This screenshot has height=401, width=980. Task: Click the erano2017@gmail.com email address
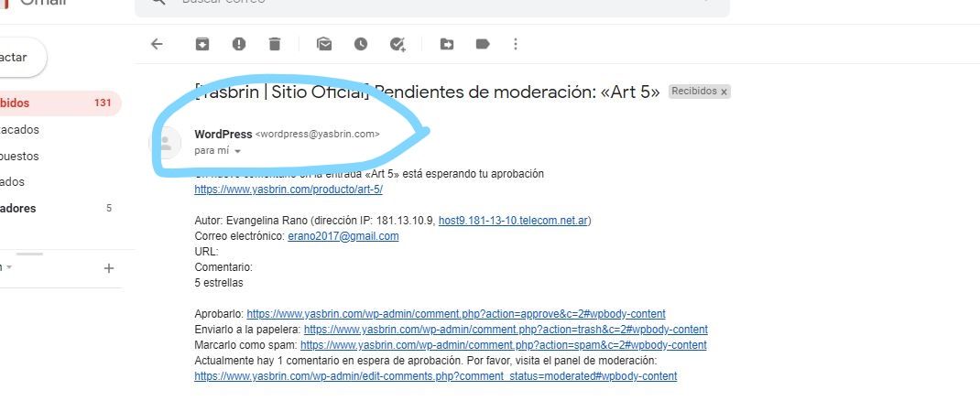coord(343,236)
